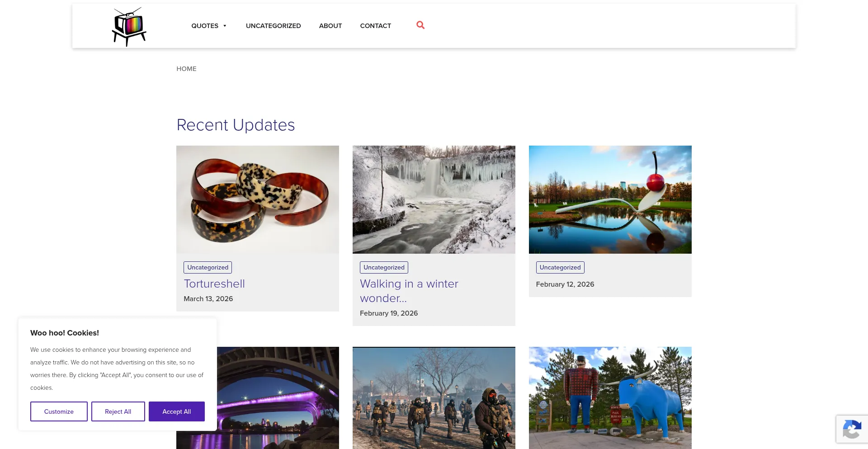Open the search magnifier icon
This screenshot has height=449, width=868.
pos(420,25)
